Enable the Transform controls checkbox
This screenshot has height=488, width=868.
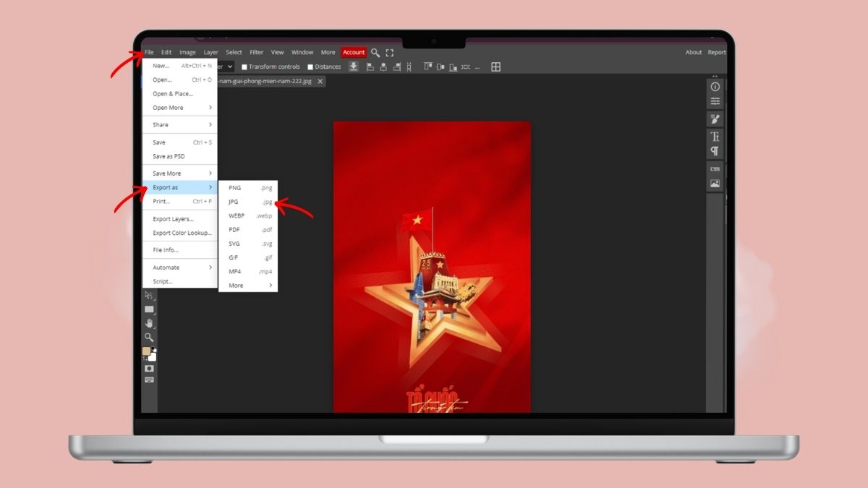click(244, 67)
